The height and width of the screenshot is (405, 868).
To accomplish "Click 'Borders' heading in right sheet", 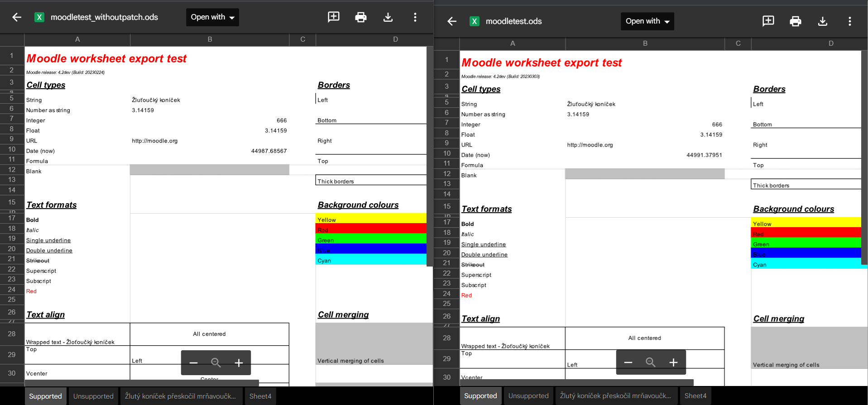I will click(769, 89).
